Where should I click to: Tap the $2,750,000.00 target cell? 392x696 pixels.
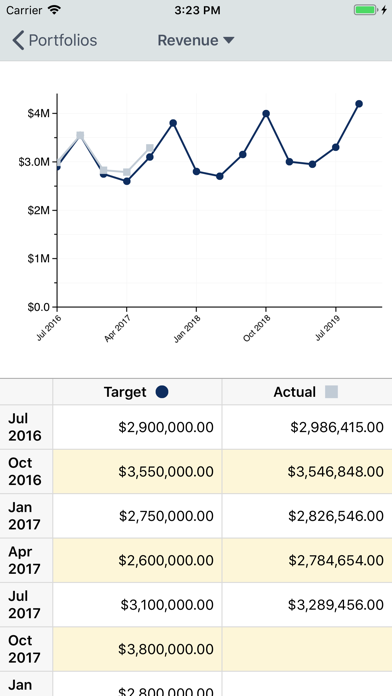pos(137,516)
